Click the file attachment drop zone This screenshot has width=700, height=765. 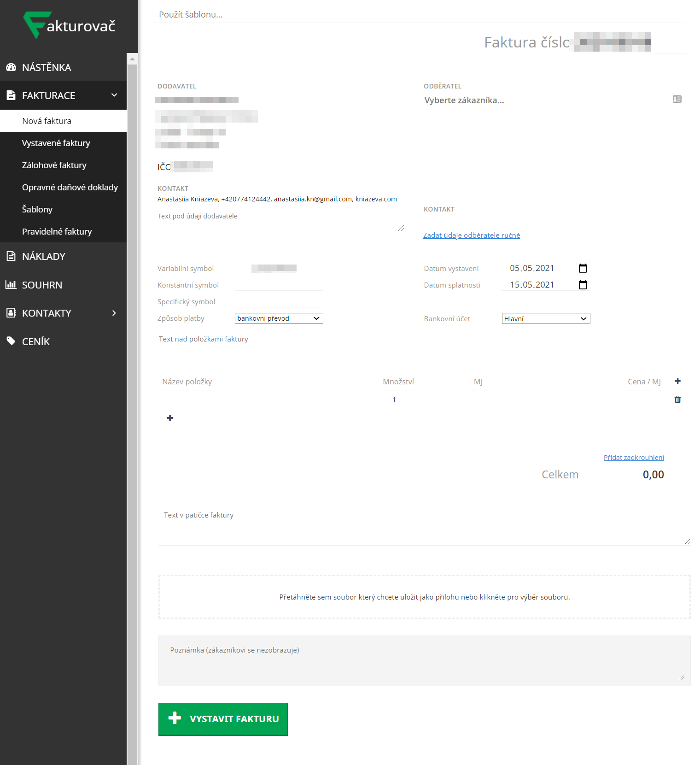pos(424,597)
